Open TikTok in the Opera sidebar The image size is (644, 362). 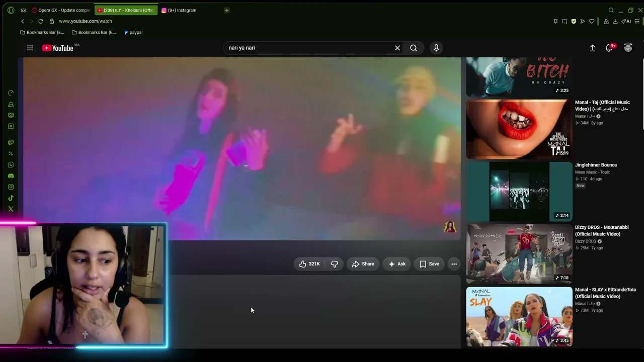(11, 198)
